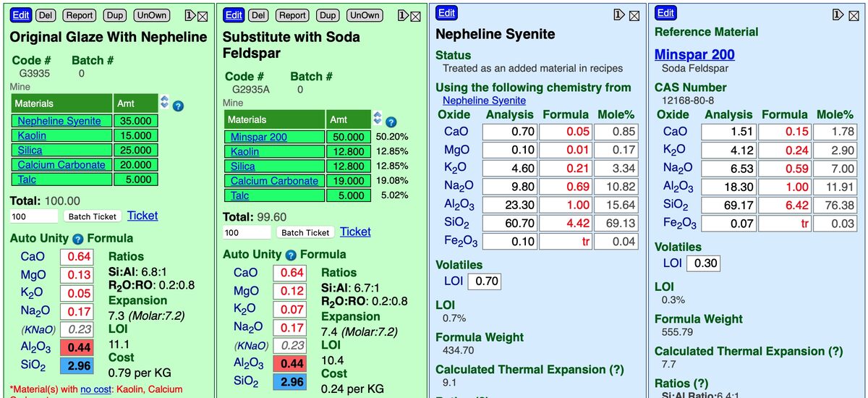Click the 35.000 amount field for Nepheline Syenite
The width and height of the screenshot is (868, 398).
tap(135, 121)
